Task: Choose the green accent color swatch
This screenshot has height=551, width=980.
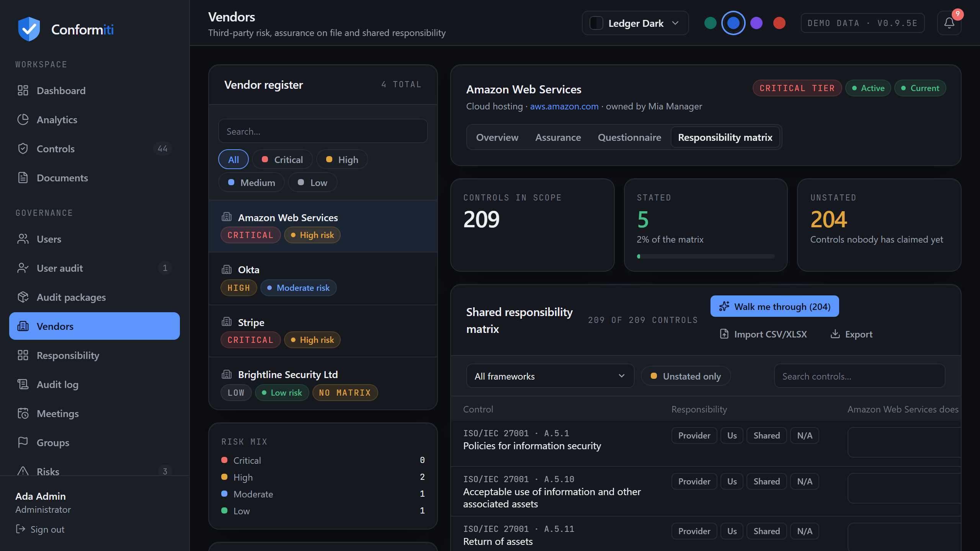Action: click(710, 23)
